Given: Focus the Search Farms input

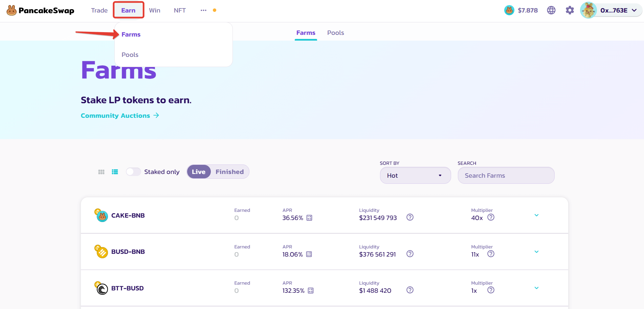Looking at the screenshot, I should click(x=506, y=175).
